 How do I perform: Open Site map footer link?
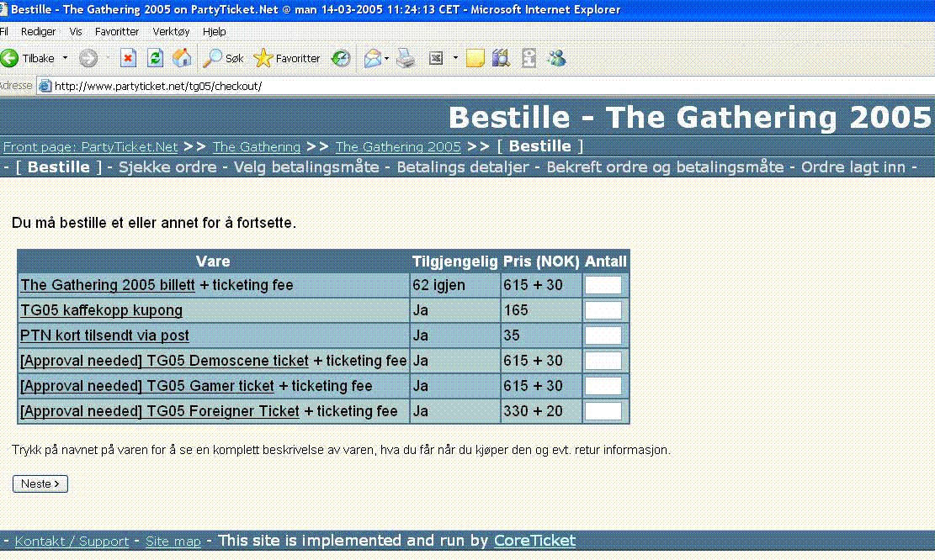[x=173, y=541]
